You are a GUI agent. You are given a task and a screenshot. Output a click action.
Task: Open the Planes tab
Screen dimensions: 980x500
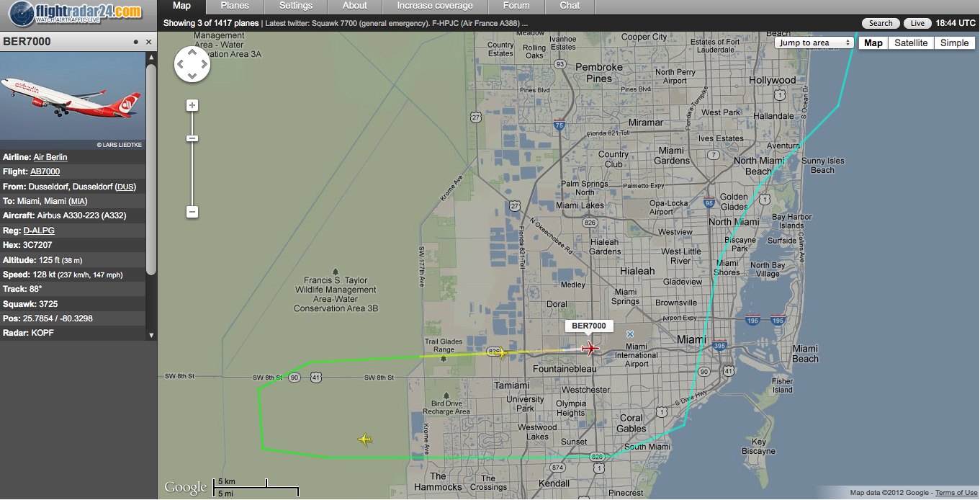click(235, 6)
